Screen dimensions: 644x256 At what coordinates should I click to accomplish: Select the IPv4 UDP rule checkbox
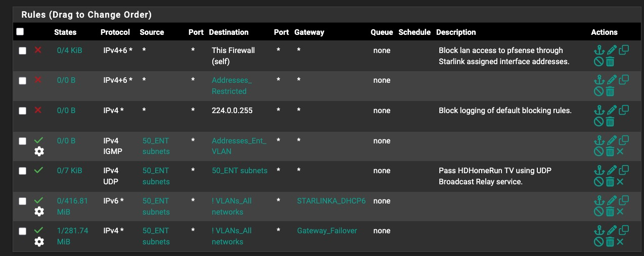coord(22,171)
